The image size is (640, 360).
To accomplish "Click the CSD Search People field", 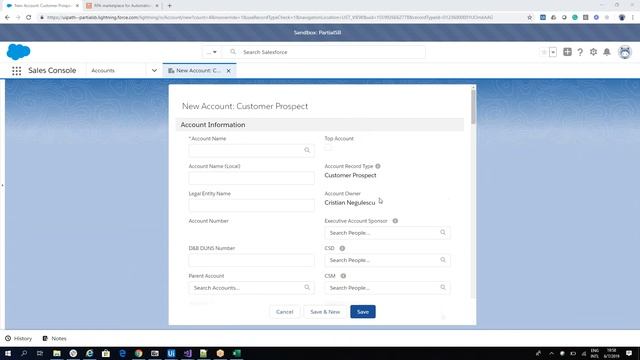I will [x=387, y=260].
